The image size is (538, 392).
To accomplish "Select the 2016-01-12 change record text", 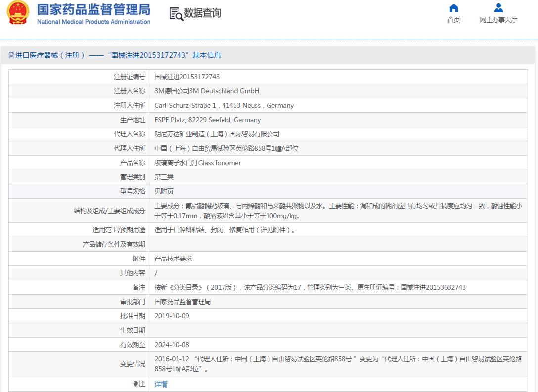I will (338, 364).
